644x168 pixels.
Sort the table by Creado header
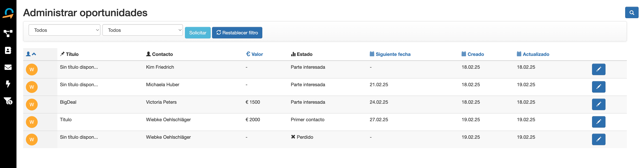pos(472,54)
